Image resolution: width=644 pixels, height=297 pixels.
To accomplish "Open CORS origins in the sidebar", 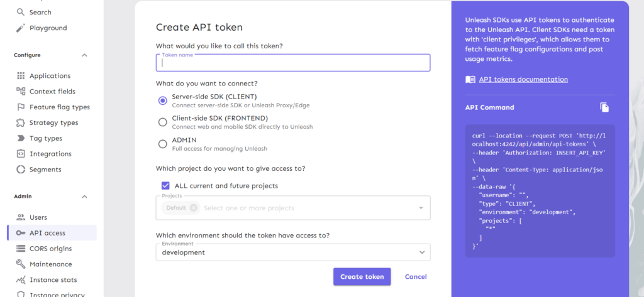I will 50,249.
